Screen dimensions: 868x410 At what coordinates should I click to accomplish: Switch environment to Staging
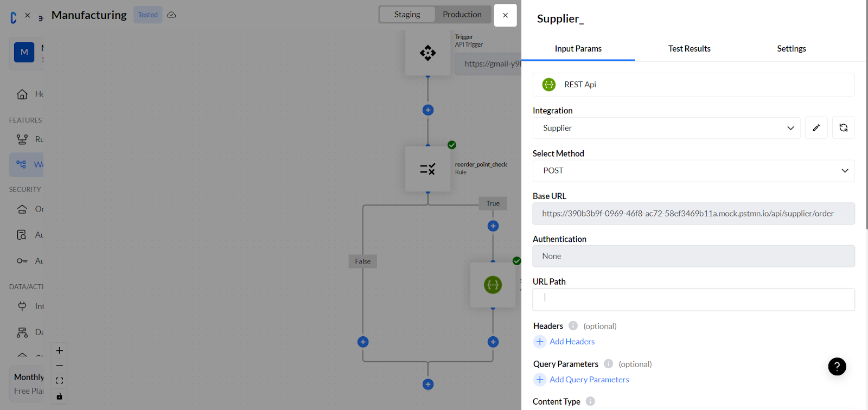[407, 15]
